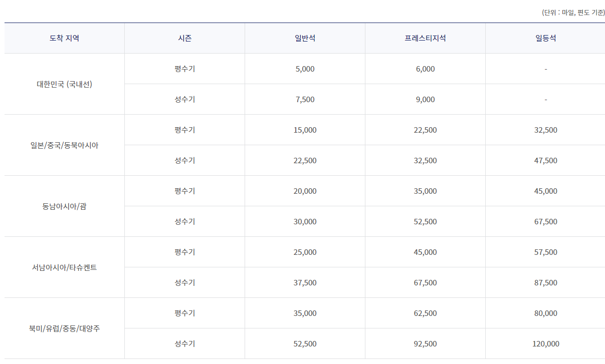Click 35,000 in 프레스티지석 column, 동남아시아/괌 평수기
Viewport: 605px width, 364px height.
[x=425, y=191]
